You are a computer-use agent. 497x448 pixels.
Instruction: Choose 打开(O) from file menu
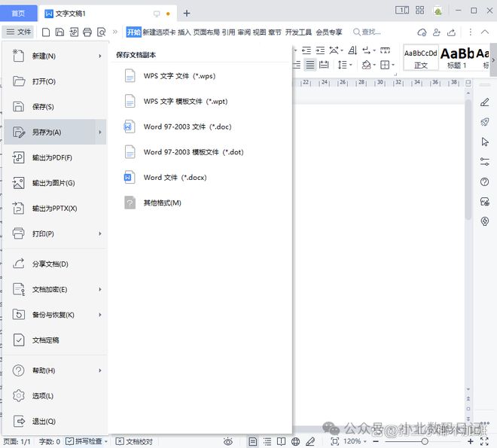click(55, 81)
